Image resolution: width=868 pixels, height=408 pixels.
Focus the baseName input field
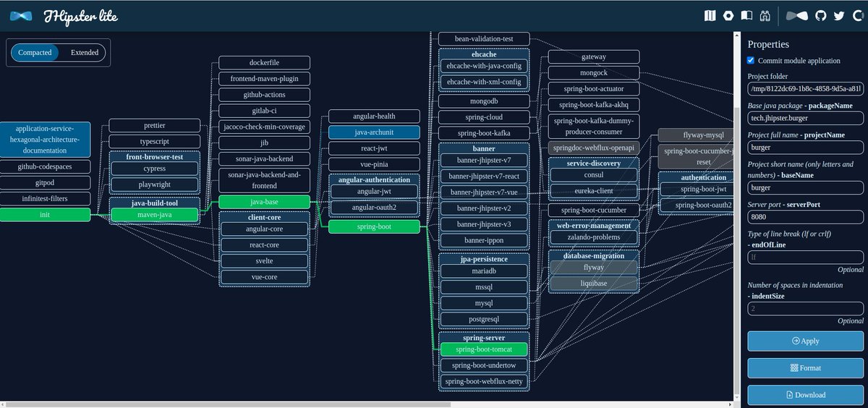click(x=805, y=187)
